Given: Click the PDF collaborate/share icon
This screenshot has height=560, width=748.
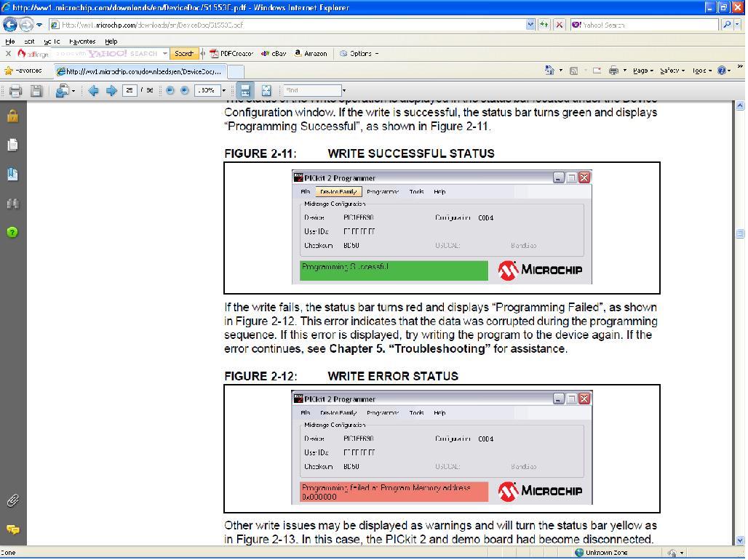Looking at the screenshot, I should point(65,91).
